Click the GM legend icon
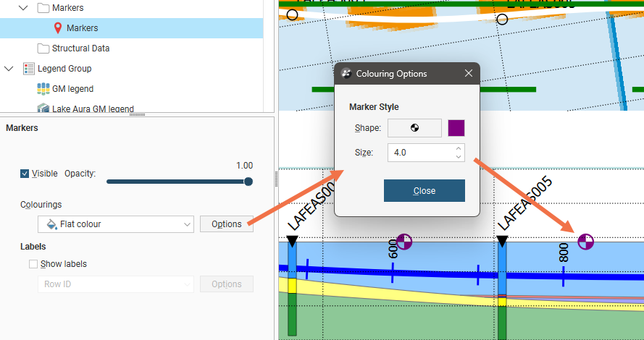 coord(43,89)
